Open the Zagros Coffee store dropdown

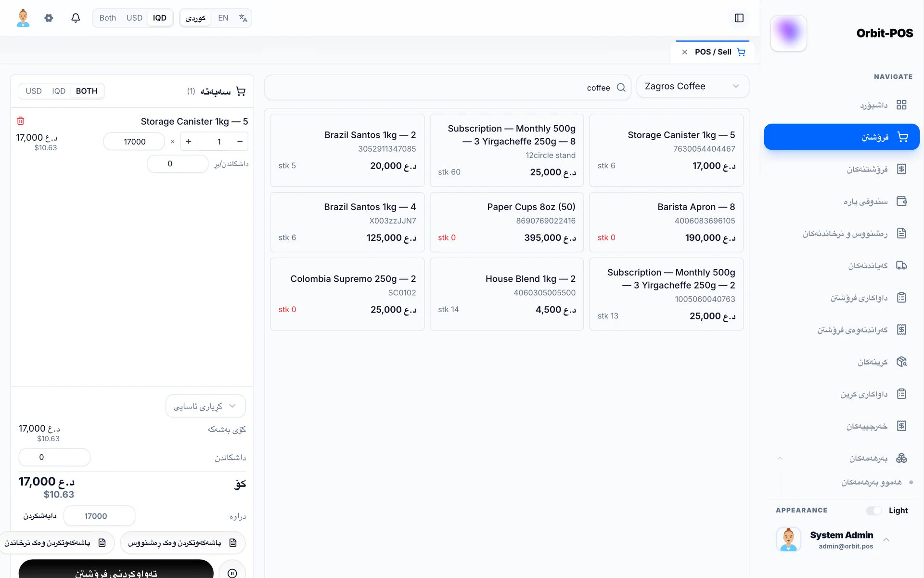pyautogui.click(x=693, y=86)
